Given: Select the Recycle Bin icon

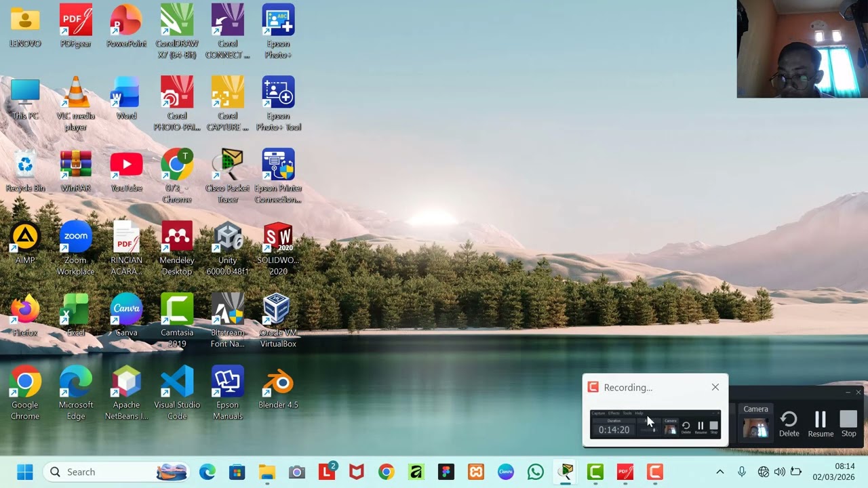Looking at the screenshot, I should (x=25, y=171).
